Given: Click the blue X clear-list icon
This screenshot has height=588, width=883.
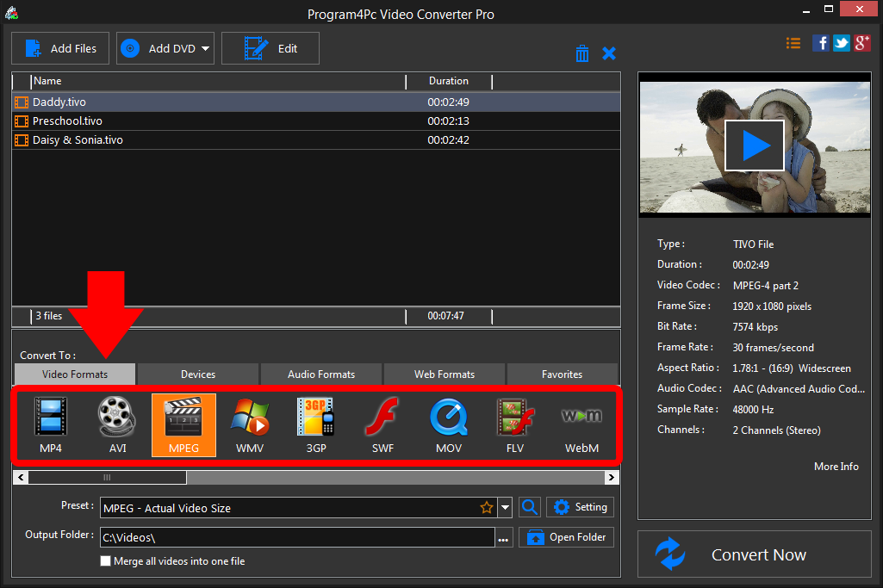Looking at the screenshot, I should pos(609,53).
